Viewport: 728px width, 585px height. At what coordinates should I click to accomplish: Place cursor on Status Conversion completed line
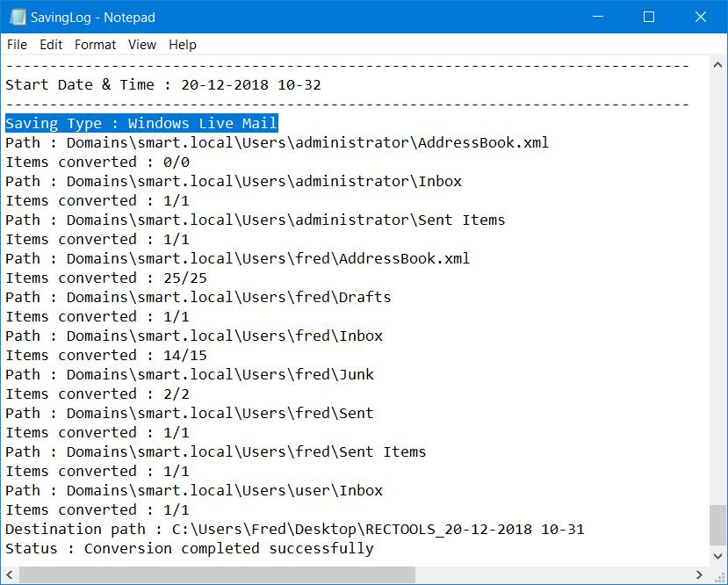click(x=190, y=548)
